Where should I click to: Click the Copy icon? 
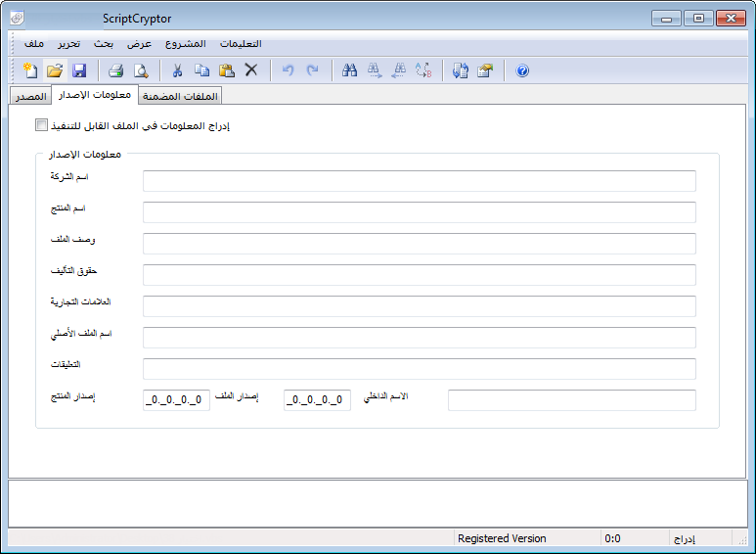click(201, 70)
